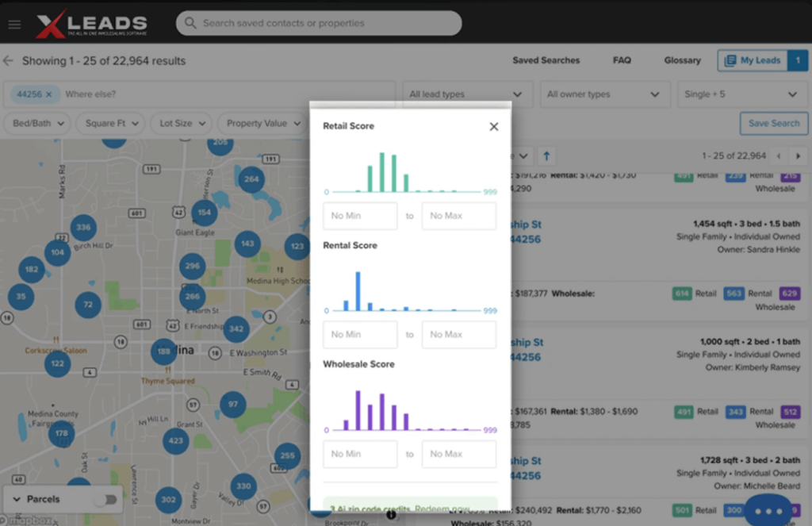Click the sort direction up arrow
This screenshot has width=812, height=526.
coord(546,156)
